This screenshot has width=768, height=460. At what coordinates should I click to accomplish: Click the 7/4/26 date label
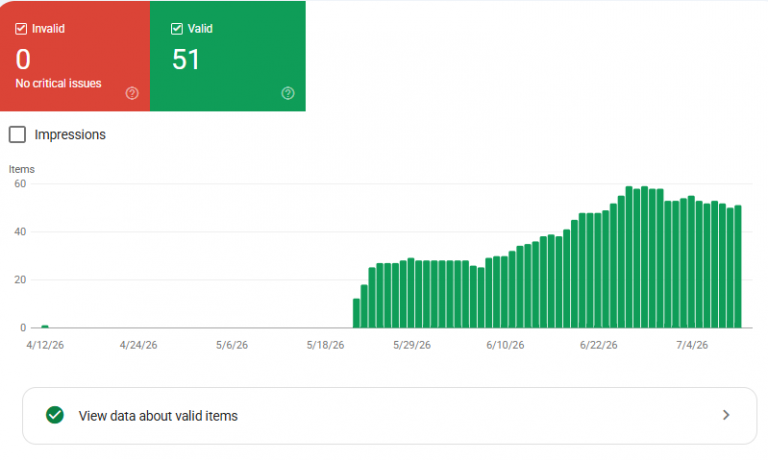[692, 345]
